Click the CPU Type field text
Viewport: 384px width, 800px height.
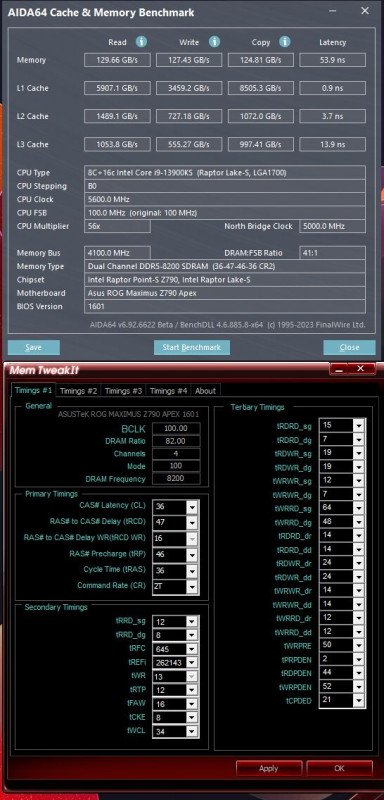pyautogui.click(x=224, y=172)
